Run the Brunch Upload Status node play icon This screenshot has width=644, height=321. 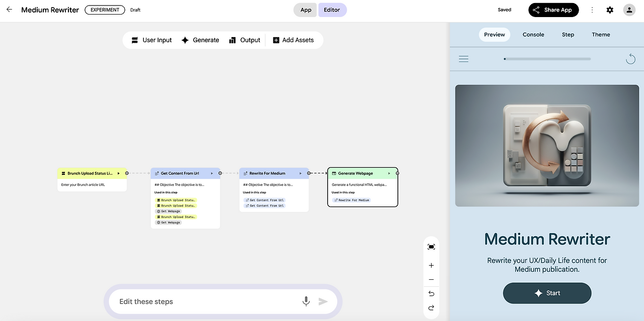tap(119, 173)
